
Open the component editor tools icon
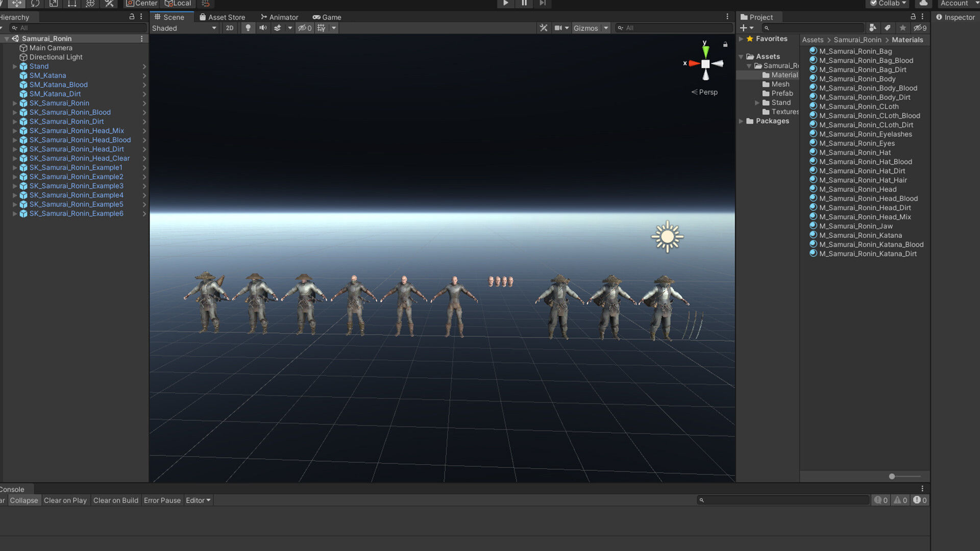tap(544, 28)
